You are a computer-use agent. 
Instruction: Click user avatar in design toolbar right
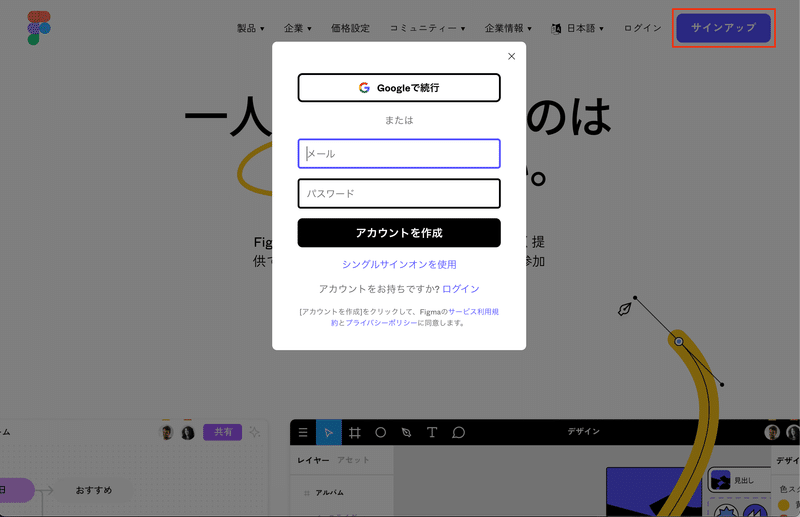[772, 432]
